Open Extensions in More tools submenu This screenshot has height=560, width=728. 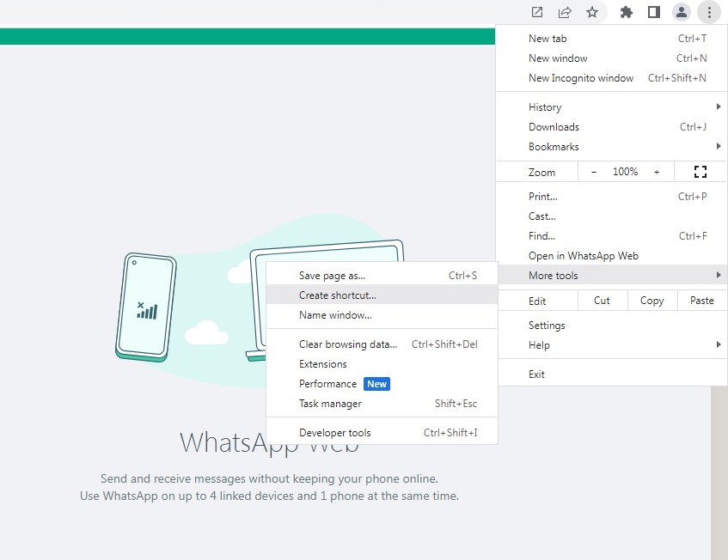coord(382,364)
